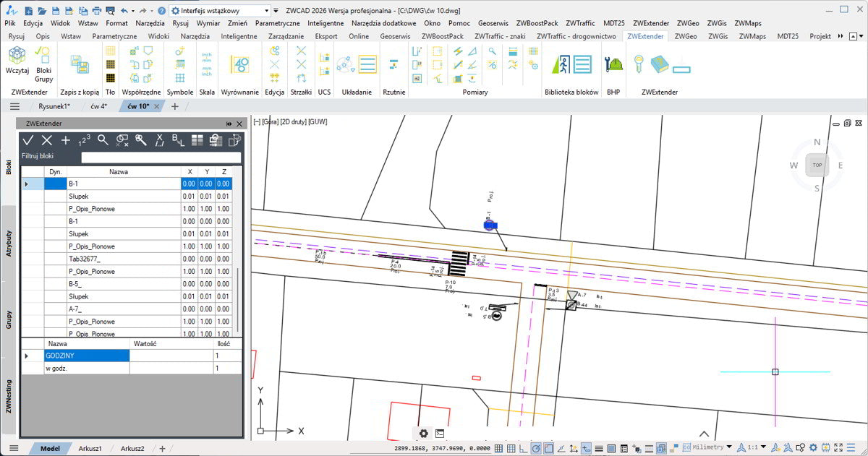Expand the 1:1 annotation scale dropdown
868x456 pixels.
point(756,448)
